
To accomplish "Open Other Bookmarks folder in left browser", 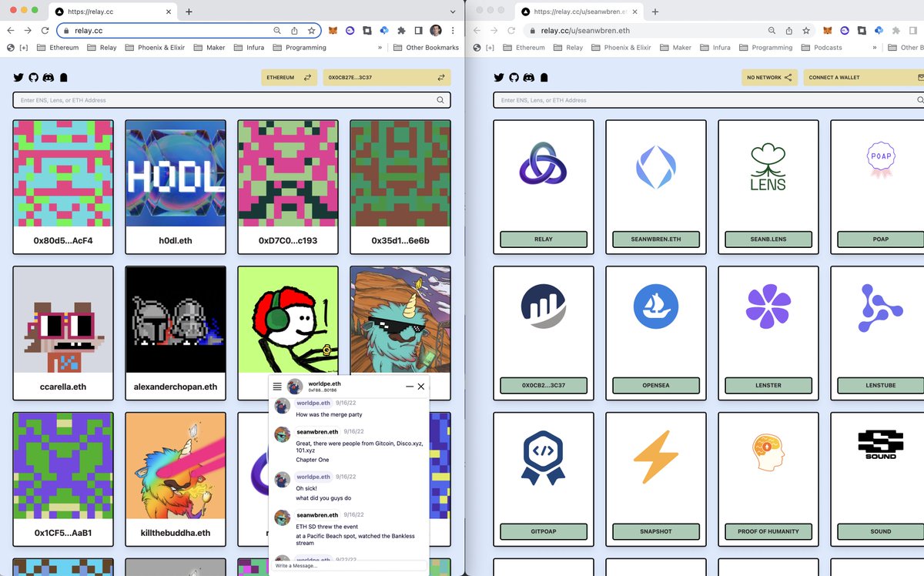I will click(x=426, y=48).
